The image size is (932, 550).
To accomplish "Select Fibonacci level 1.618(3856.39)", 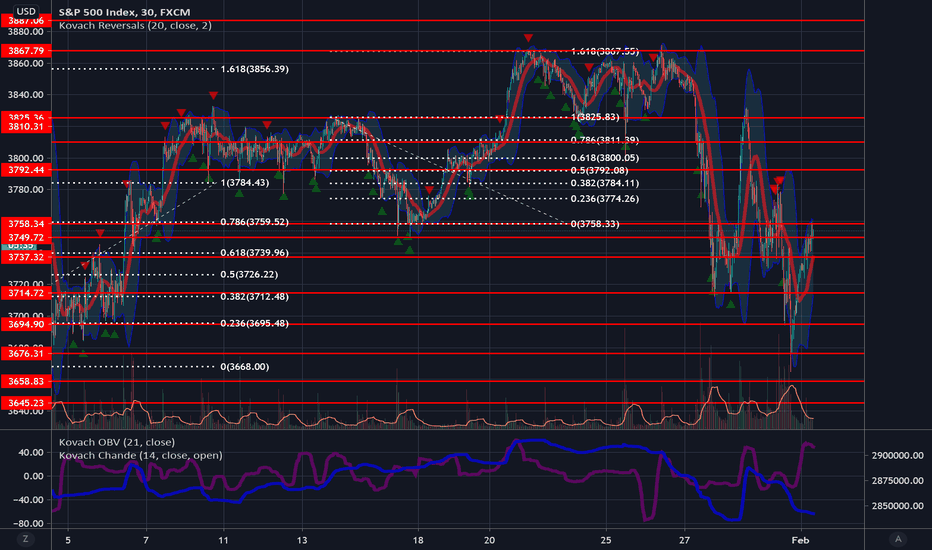I will 254,69.
